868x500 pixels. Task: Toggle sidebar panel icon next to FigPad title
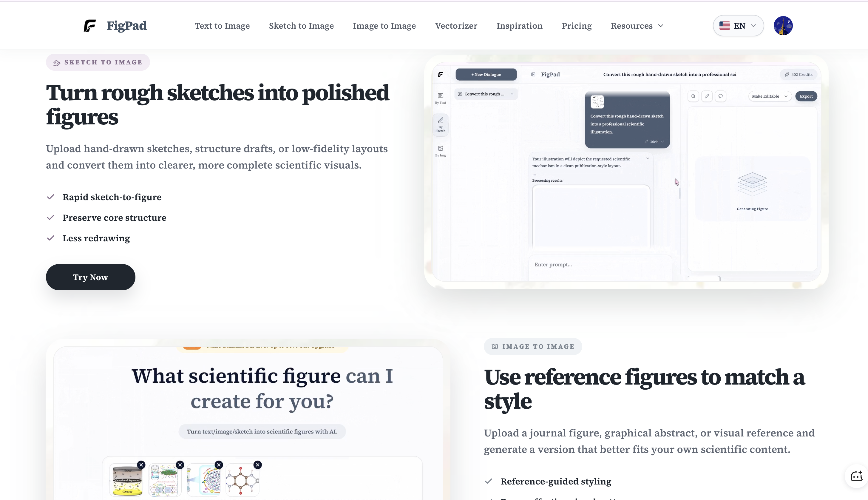533,75
